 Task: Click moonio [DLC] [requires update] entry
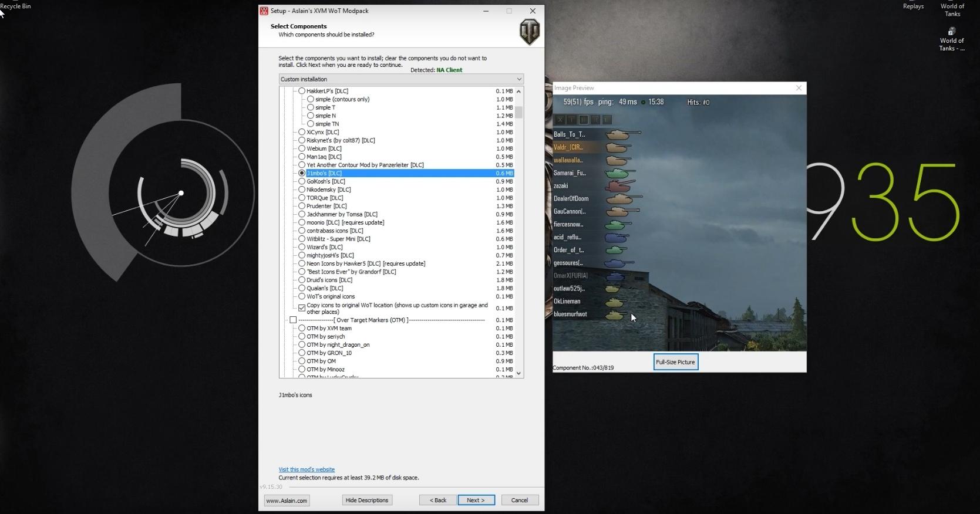coord(345,222)
